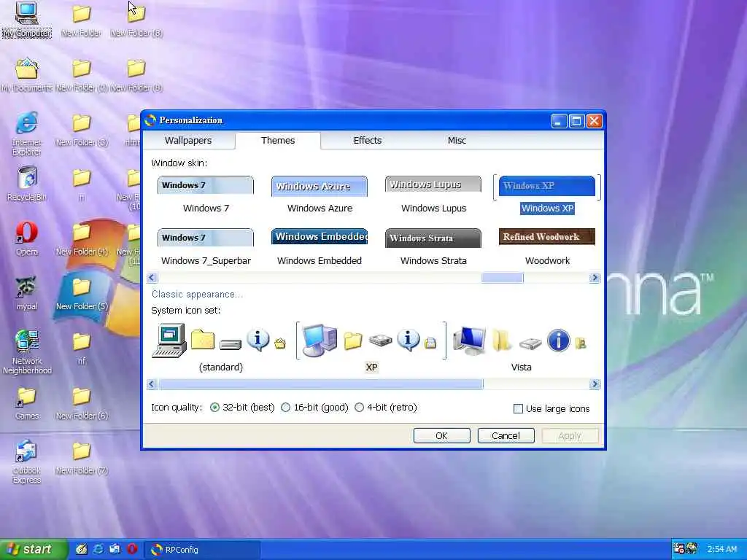Click left arrow of icon set scrollbar
Viewport: 747px width, 560px height.
tap(152, 384)
